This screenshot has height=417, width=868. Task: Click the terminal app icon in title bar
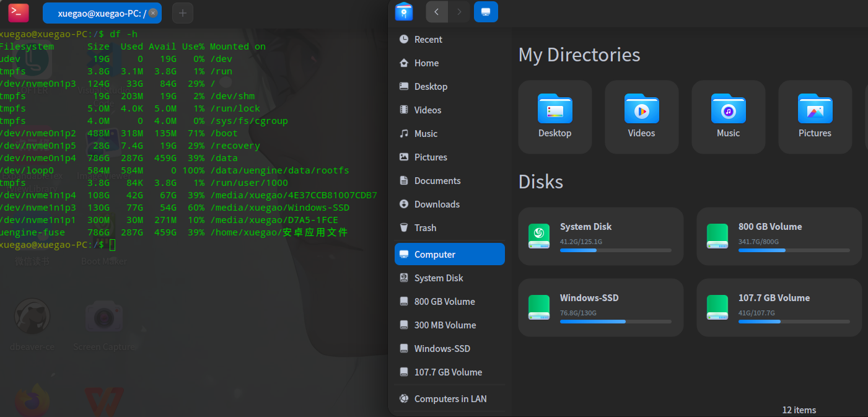tap(19, 12)
